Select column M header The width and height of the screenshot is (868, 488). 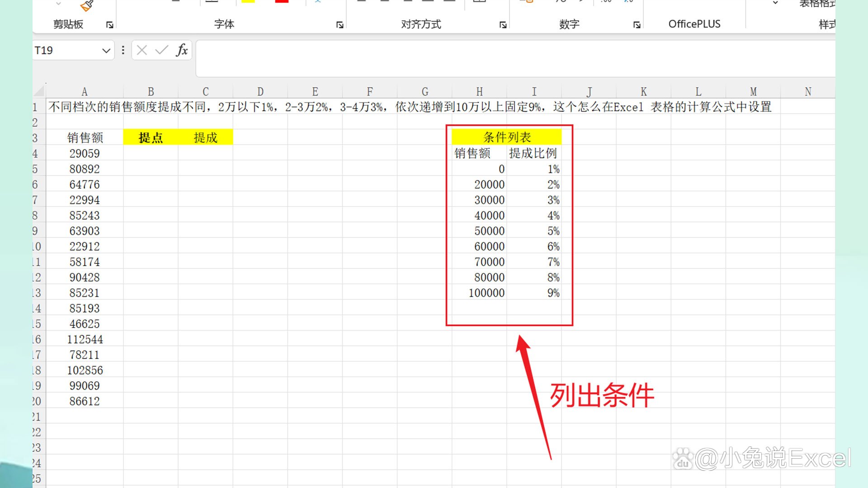point(753,92)
